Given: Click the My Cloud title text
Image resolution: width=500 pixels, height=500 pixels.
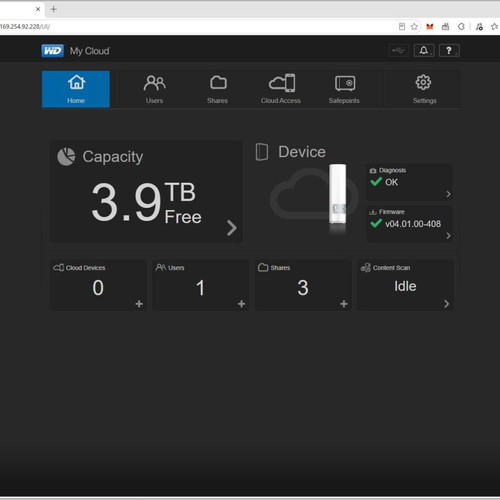Looking at the screenshot, I should (89, 51).
